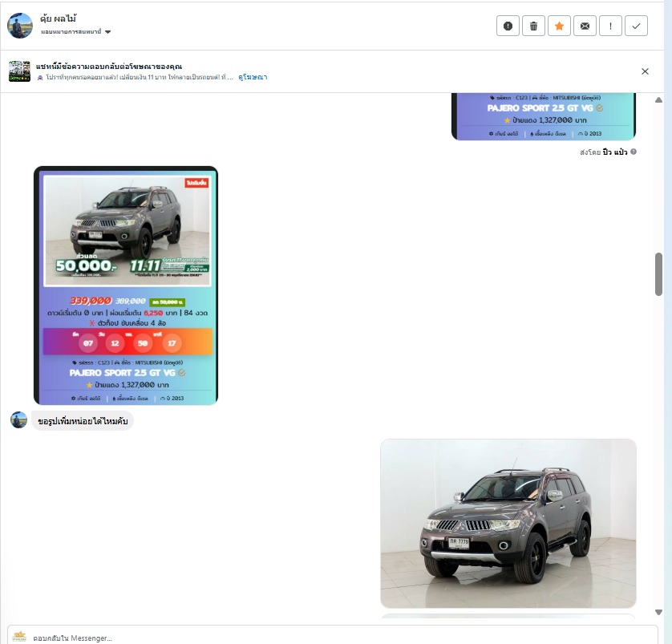Delete conversation using trash icon
Image resolution: width=672 pixels, height=644 pixels.
click(533, 26)
